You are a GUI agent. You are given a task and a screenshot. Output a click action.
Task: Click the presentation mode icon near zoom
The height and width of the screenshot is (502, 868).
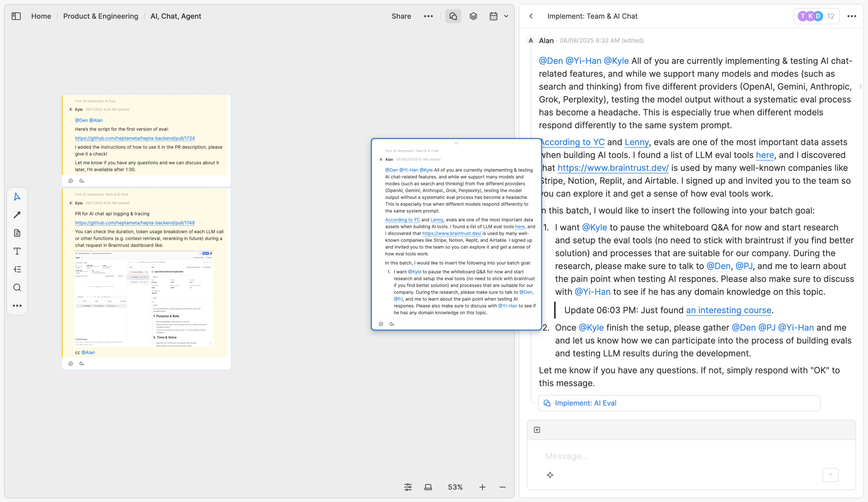coord(428,487)
